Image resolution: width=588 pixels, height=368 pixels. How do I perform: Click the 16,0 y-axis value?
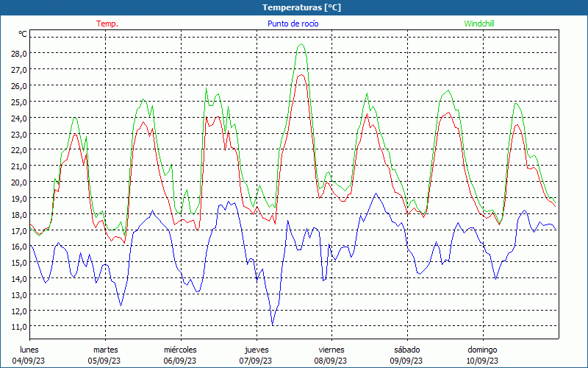click(19, 247)
